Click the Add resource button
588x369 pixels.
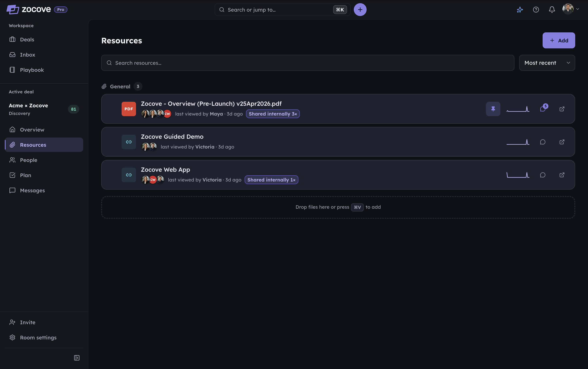click(559, 41)
